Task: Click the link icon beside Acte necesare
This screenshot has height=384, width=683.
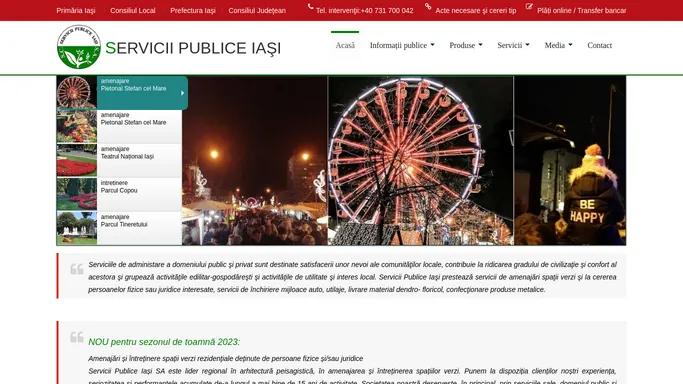Action: click(428, 7)
